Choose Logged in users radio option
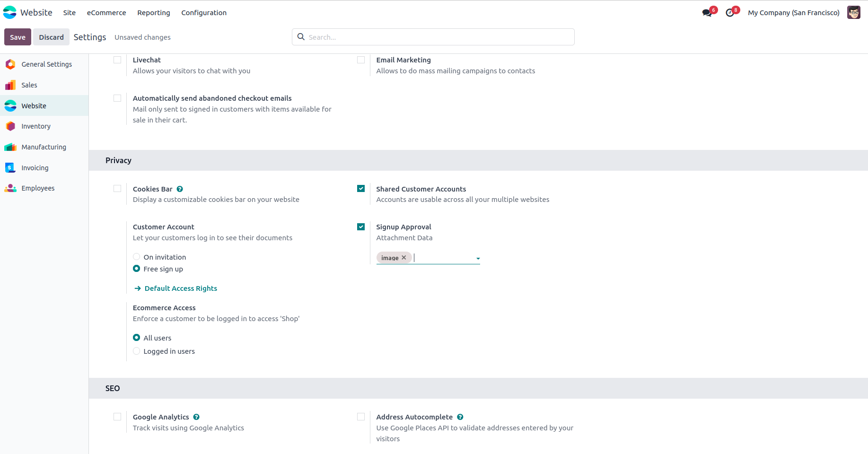The width and height of the screenshot is (868, 454). [x=137, y=351]
